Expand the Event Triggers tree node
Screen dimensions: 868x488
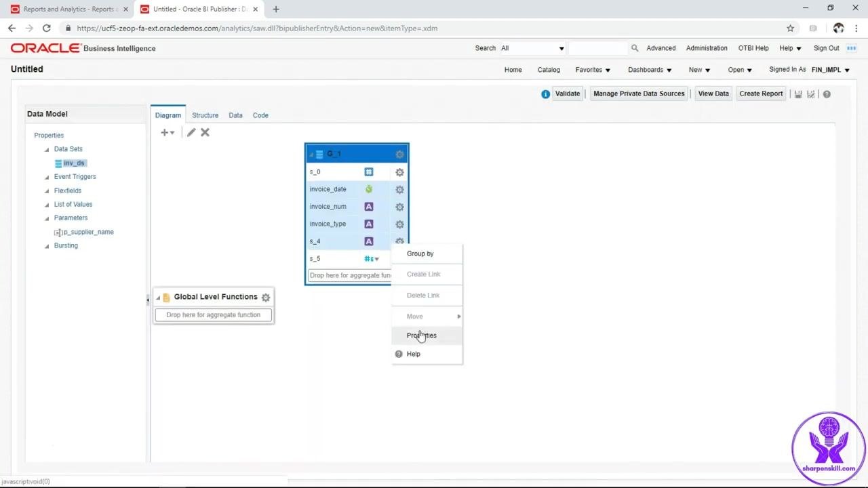tap(47, 177)
